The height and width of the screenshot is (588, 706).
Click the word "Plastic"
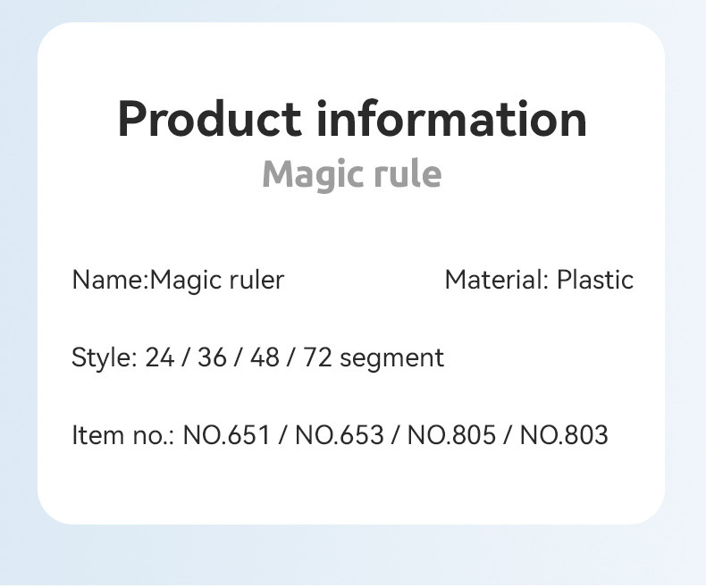click(x=595, y=281)
